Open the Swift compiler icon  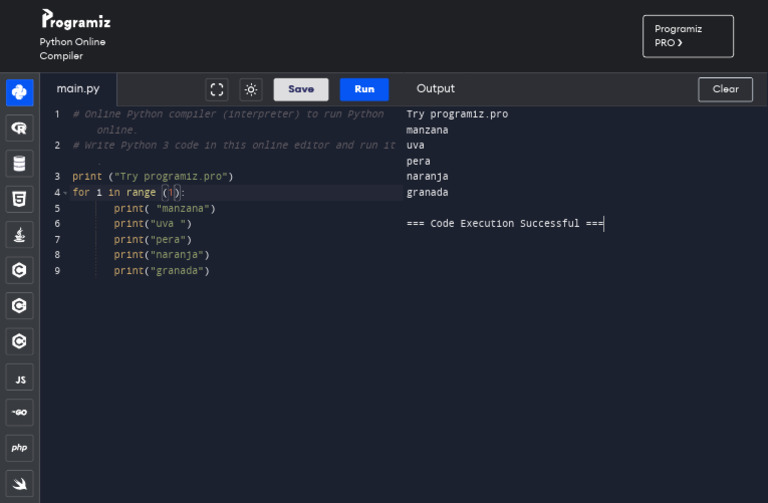[x=20, y=484]
